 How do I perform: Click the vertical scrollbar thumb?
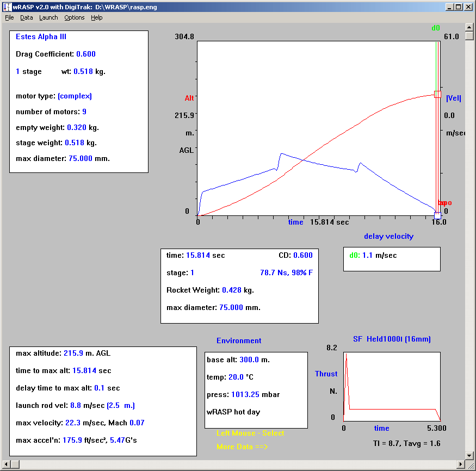469,36
